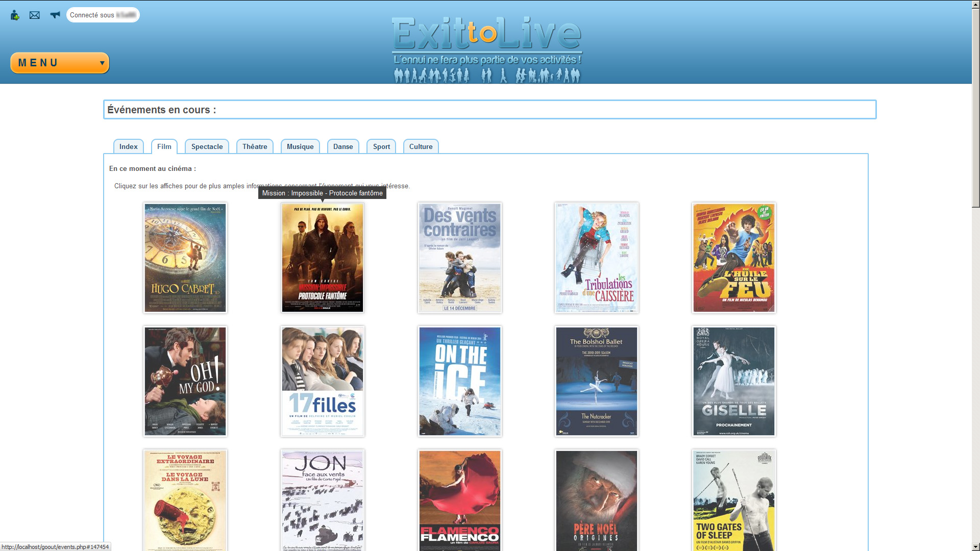Click the 'En ce moment au cinéma :' text
980x551 pixels.
pyautogui.click(x=153, y=168)
